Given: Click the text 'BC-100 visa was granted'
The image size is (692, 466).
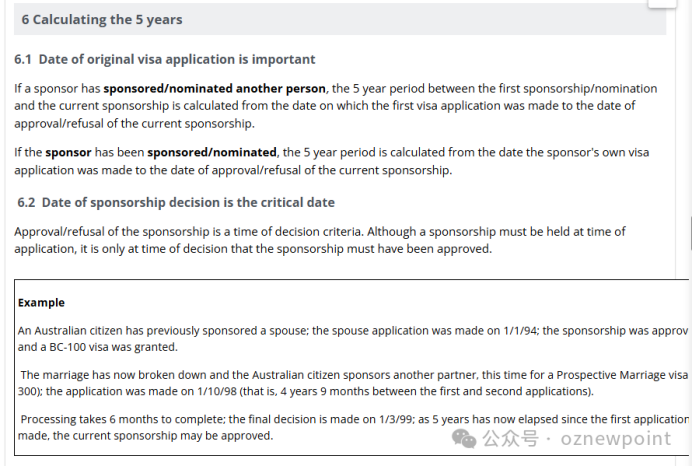Looking at the screenshot, I should pyautogui.click(x=113, y=347).
